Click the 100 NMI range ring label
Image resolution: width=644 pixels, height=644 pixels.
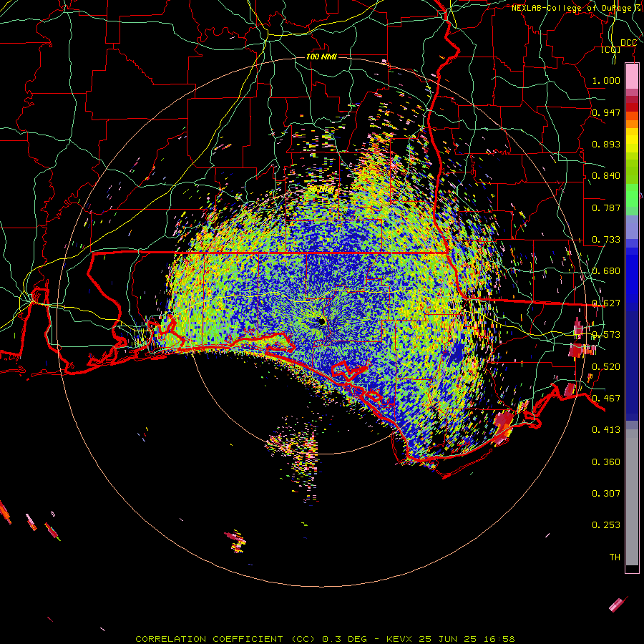pos(321,57)
